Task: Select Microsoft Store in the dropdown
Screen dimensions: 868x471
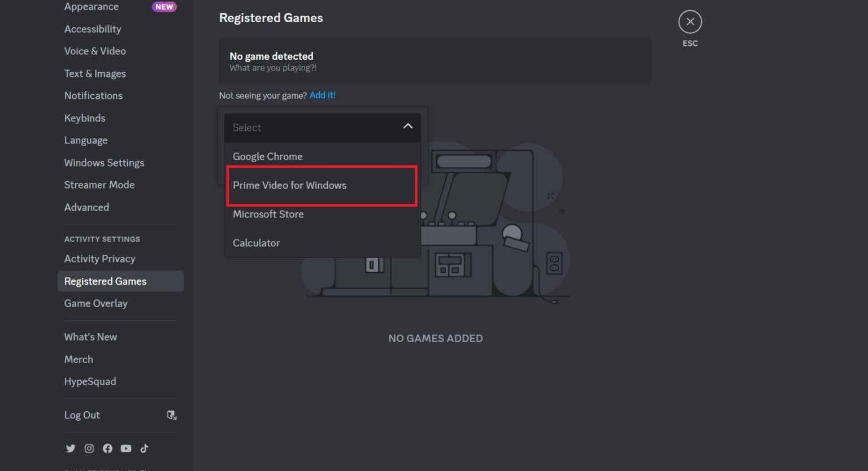Action: (x=268, y=214)
